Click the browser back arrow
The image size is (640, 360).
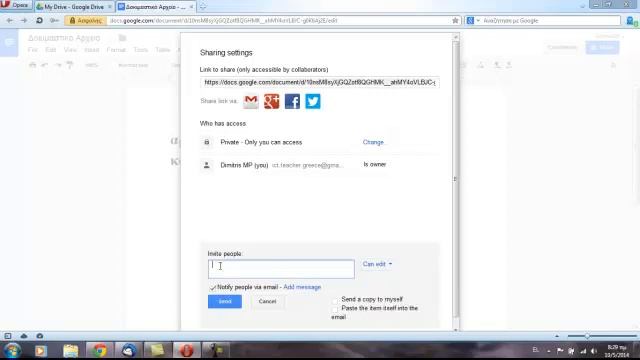pos(10,20)
